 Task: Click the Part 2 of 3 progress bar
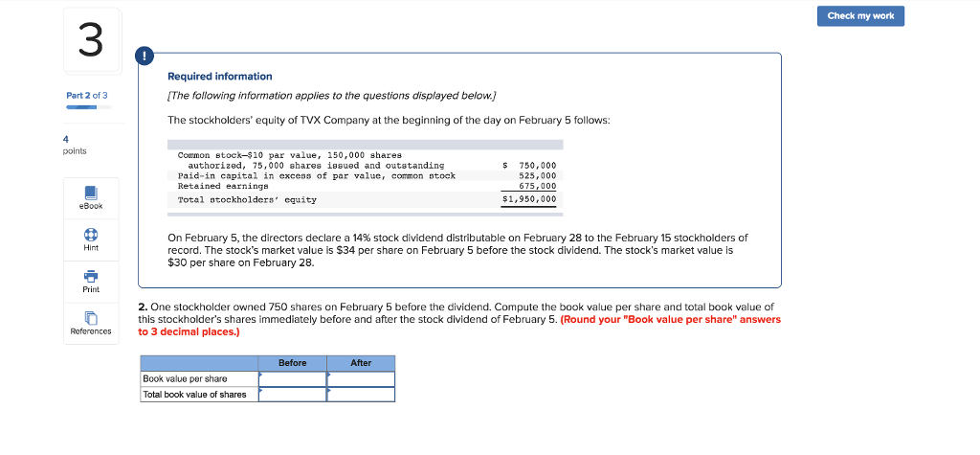pos(89,107)
